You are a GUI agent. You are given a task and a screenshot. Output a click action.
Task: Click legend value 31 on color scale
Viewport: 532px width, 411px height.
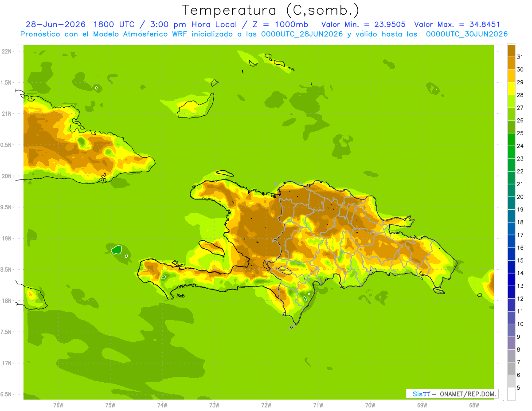click(520, 57)
